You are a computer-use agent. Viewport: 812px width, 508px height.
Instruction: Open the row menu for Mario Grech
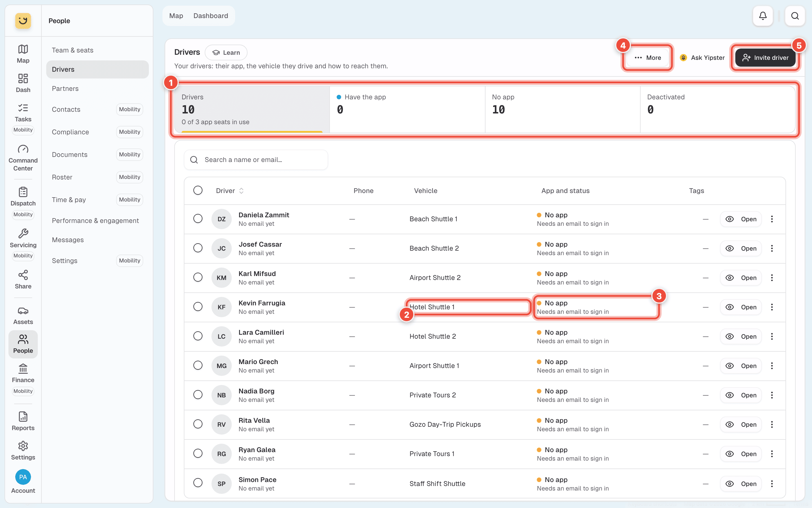click(772, 366)
